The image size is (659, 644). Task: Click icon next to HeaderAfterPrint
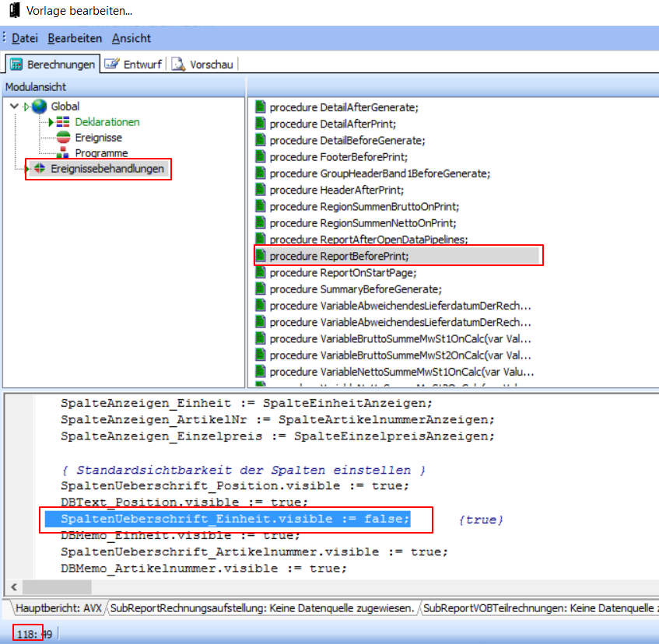[x=261, y=190]
